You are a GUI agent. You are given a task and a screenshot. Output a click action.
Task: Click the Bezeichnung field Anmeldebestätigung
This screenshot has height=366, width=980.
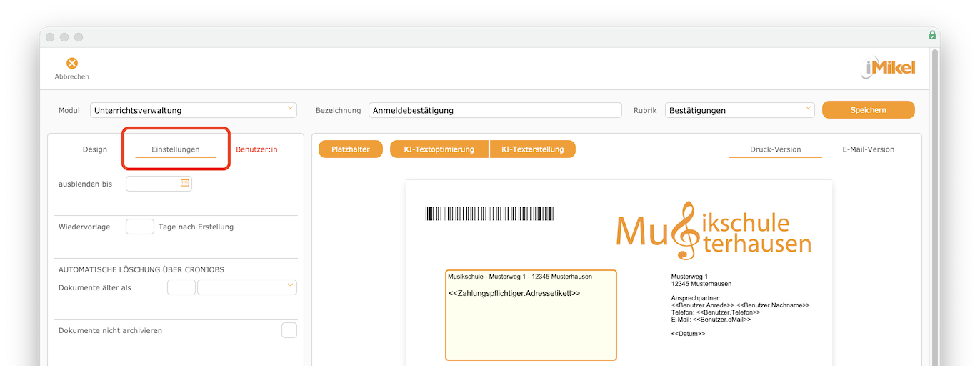coord(496,110)
